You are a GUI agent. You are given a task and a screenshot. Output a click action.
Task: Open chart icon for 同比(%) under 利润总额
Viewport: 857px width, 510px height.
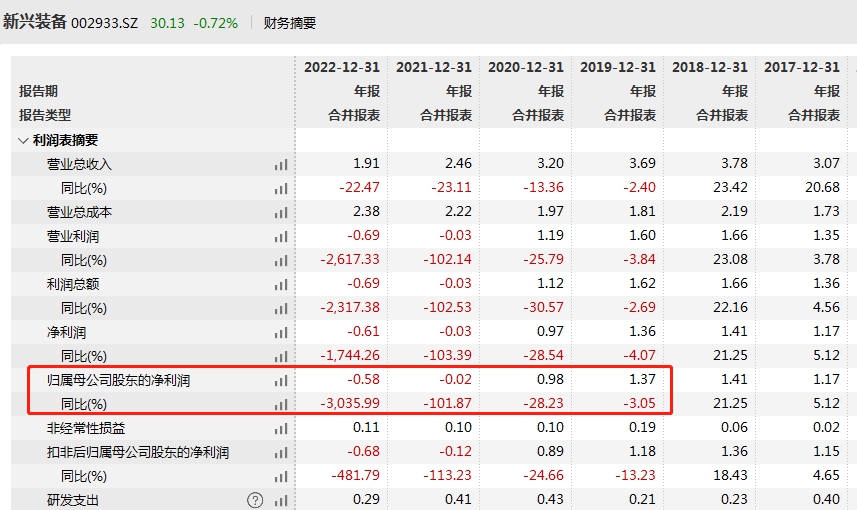[x=281, y=309]
